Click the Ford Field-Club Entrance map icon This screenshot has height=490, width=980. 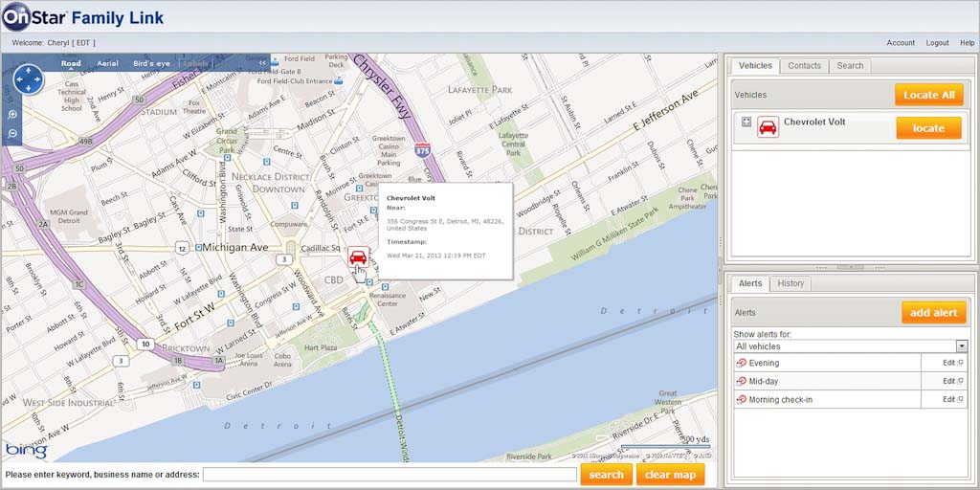338,80
